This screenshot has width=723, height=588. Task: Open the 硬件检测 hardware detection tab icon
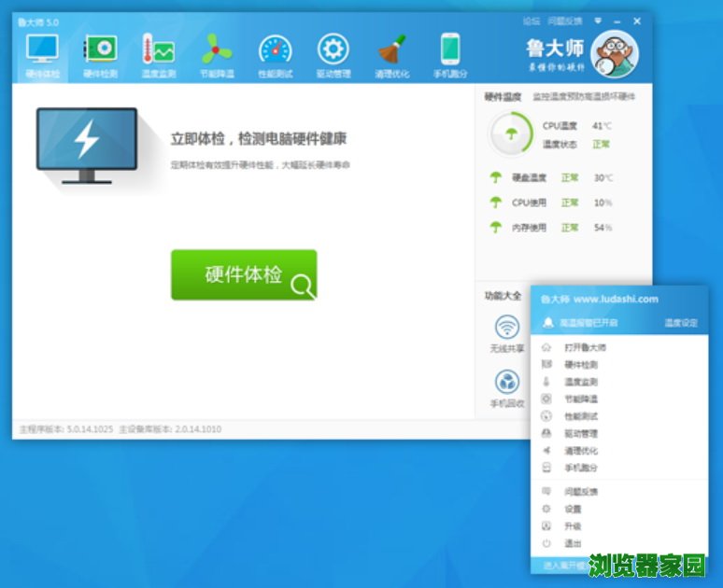point(100,50)
